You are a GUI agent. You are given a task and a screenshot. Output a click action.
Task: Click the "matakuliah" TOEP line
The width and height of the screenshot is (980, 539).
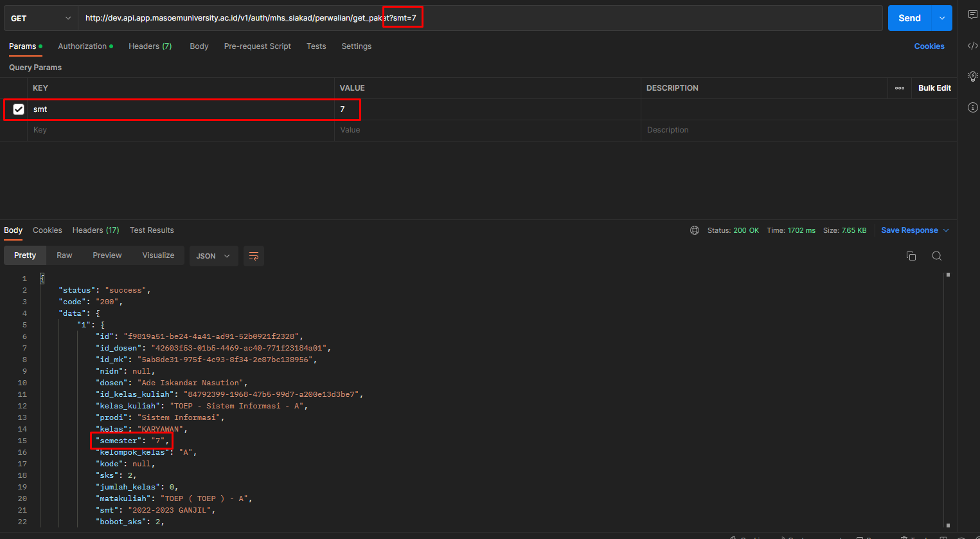coord(174,498)
